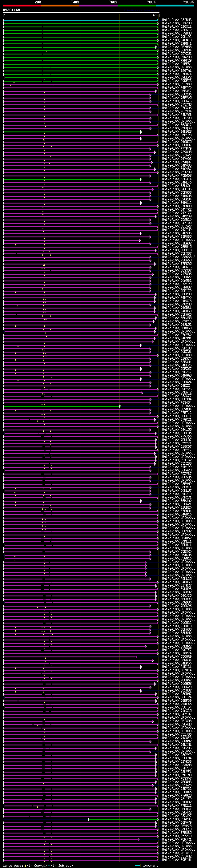Open the UniRef100_A8IBN3 hit link
This screenshot has height=868, width=197.
pyautogui.click(x=177, y=20)
